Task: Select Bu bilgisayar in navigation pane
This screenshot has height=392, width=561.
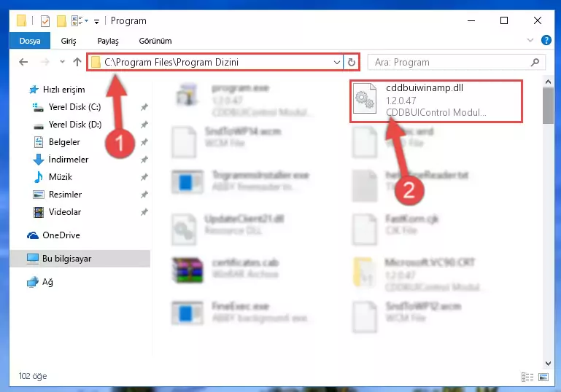Action: point(66,259)
